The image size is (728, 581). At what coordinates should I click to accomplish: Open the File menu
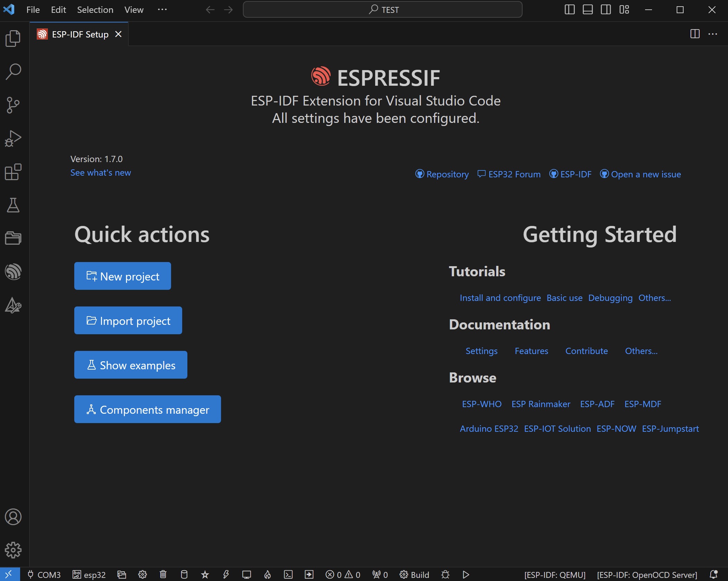click(x=33, y=10)
